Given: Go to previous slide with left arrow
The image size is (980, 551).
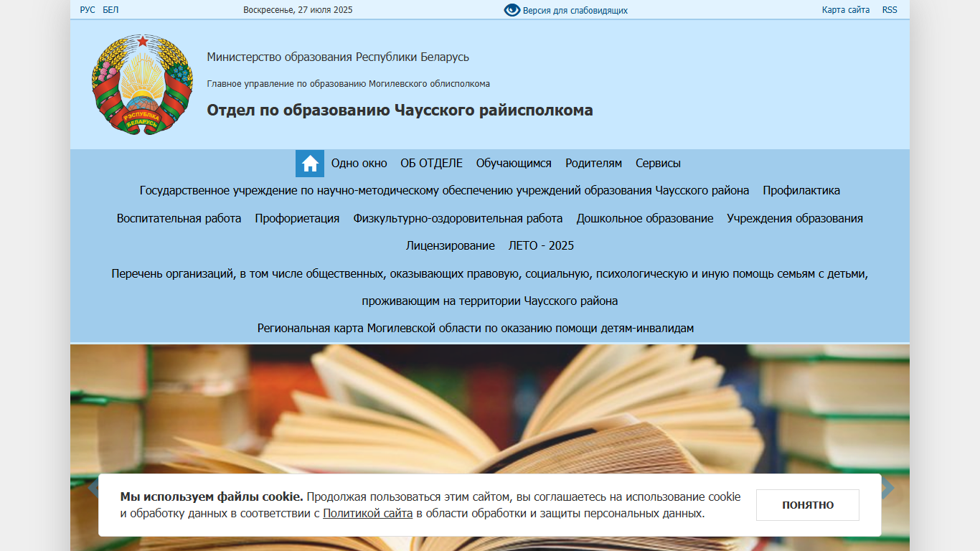Looking at the screenshot, I should click(x=92, y=489).
